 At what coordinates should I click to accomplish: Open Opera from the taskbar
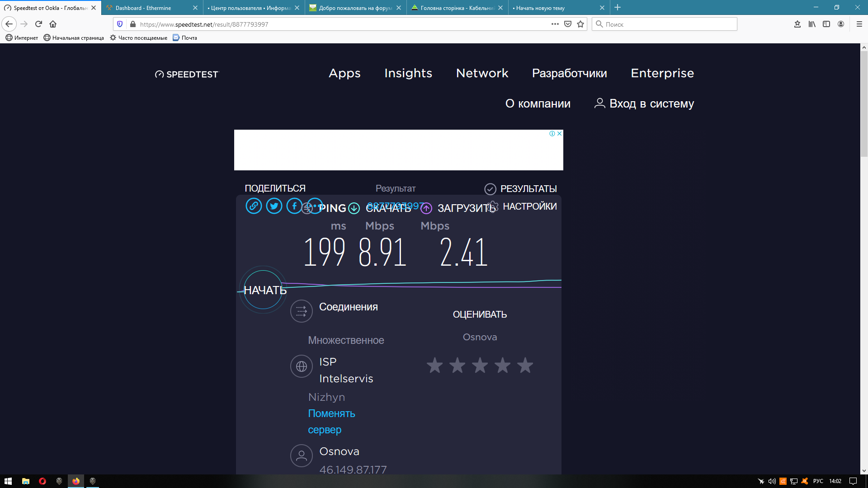42,481
